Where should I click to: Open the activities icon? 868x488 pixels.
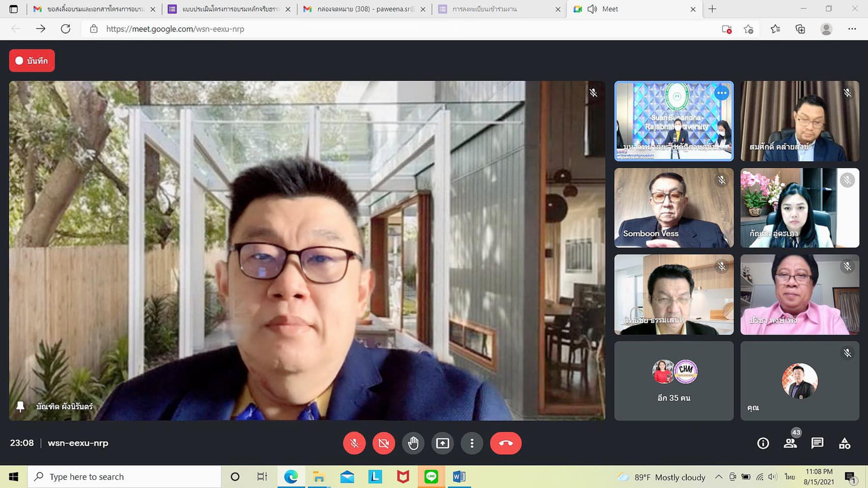pyautogui.click(x=845, y=443)
